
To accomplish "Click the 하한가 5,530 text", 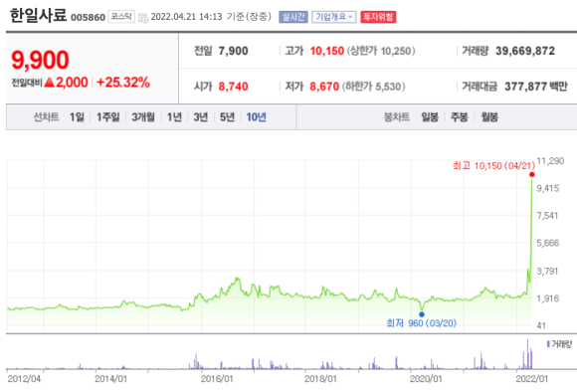I will click(x=373, y=87).
